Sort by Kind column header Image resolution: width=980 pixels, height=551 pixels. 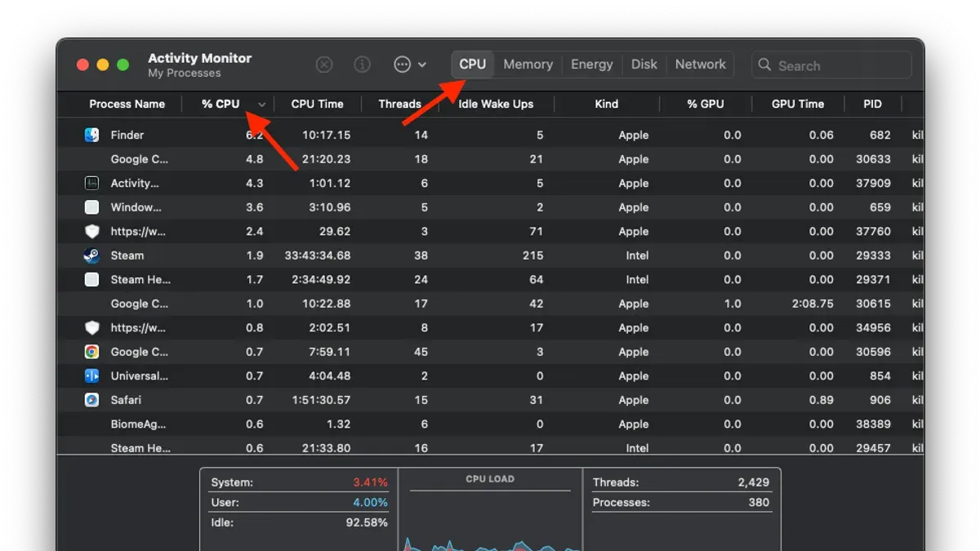coord(607,104)
